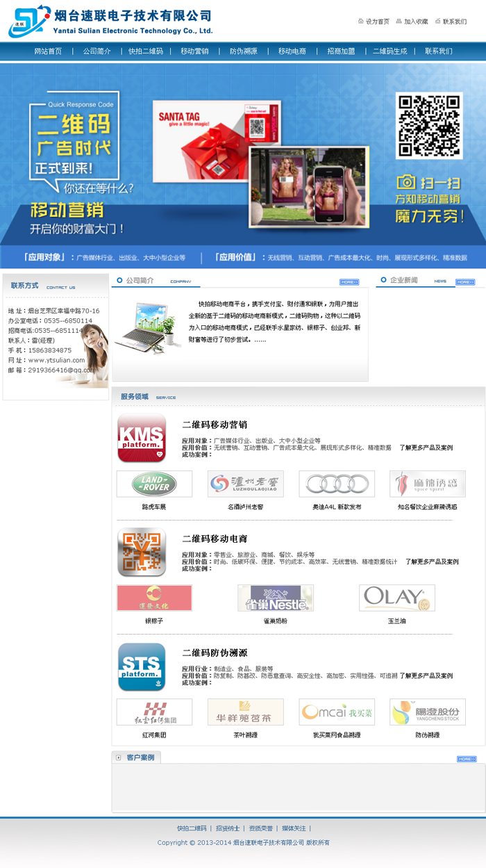Click the Audi rings logo
This screenshot has width=486, height=868.
(x=337, y=484)
